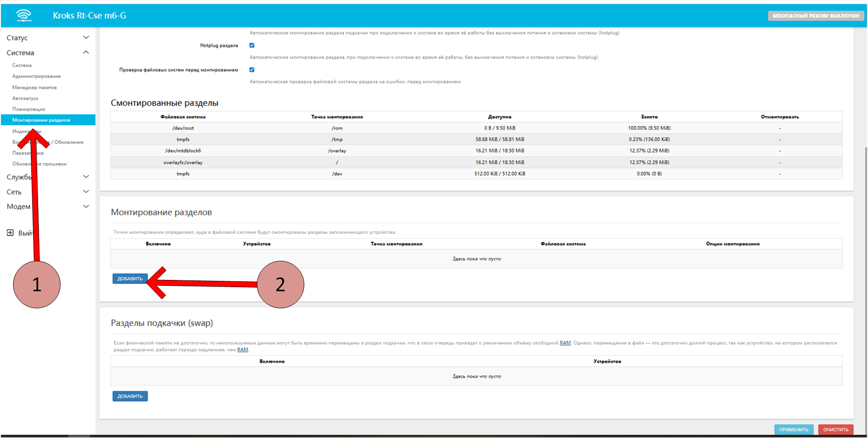Go to the Автозапуск page
Image resolution: width=868 pixels, height=438 pixels.
pyautogui.click(x=25, y=98)
